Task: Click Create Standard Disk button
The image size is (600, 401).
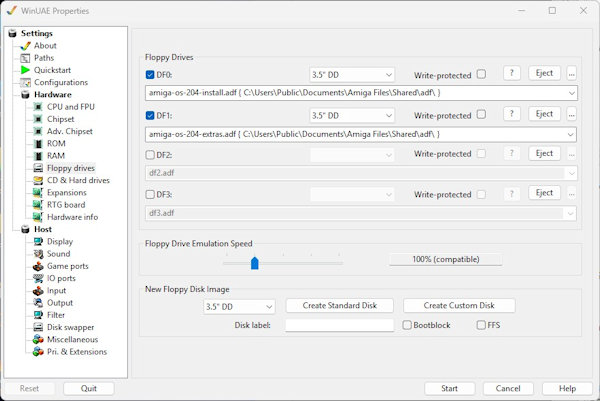Action: pos(340,306)
